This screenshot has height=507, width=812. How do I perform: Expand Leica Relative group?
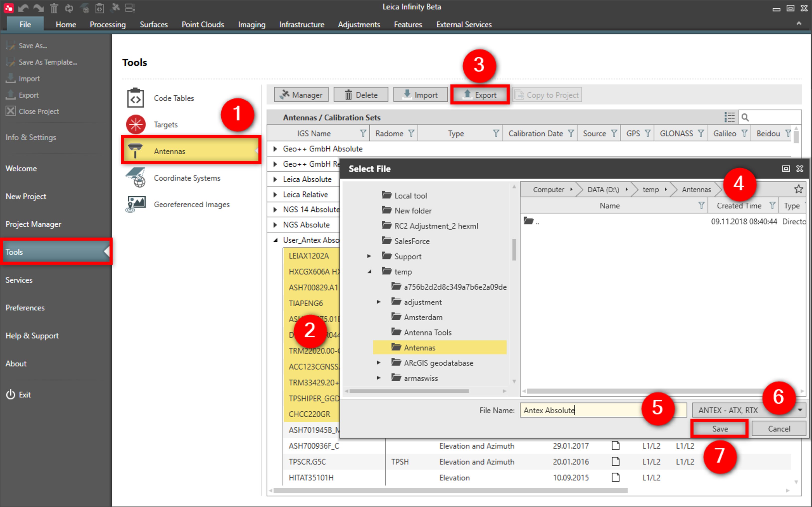coord(275,194)
